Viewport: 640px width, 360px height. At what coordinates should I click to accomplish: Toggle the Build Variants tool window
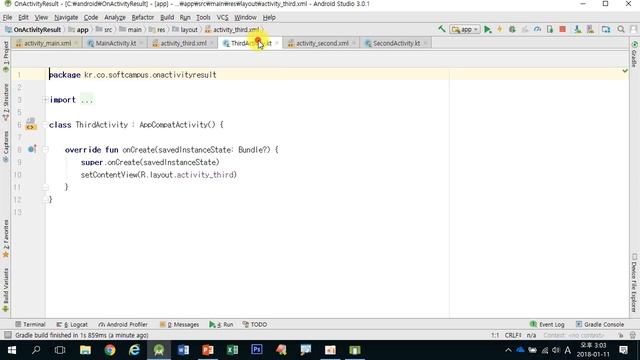(x=6, y=290)
